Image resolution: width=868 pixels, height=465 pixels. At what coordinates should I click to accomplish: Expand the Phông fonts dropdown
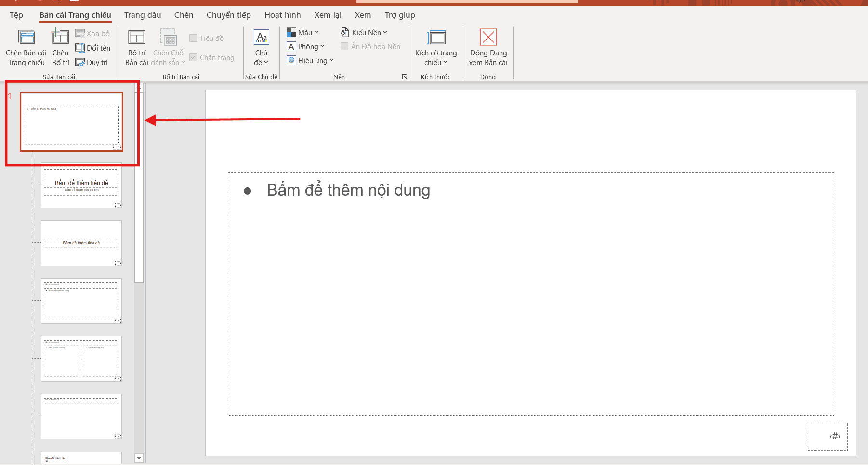tap(306, 46)
